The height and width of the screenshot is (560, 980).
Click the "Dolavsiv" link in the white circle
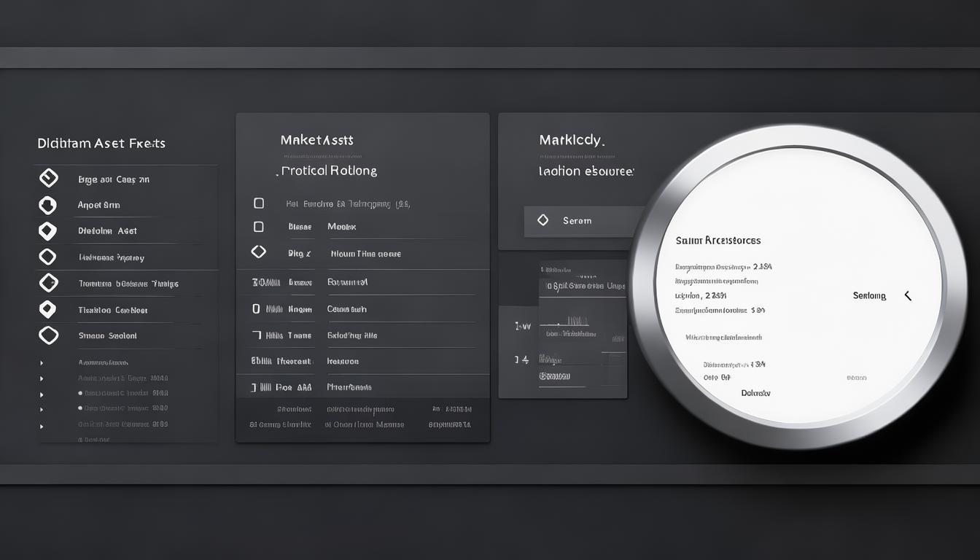tap(755, 393)
